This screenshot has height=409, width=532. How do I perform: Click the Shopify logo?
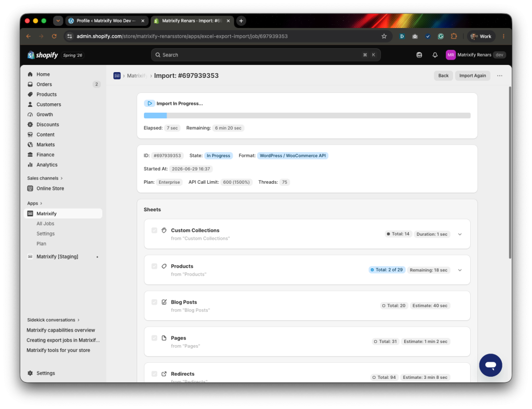click(43, 55)
